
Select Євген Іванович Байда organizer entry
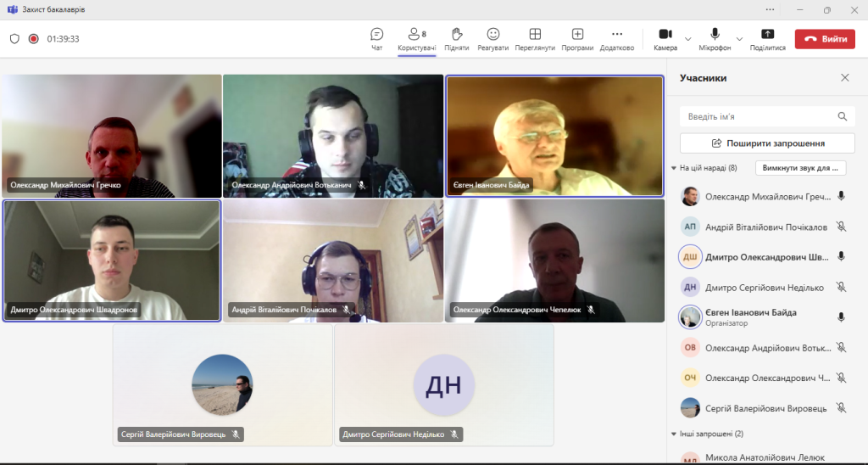click(767, 317)
